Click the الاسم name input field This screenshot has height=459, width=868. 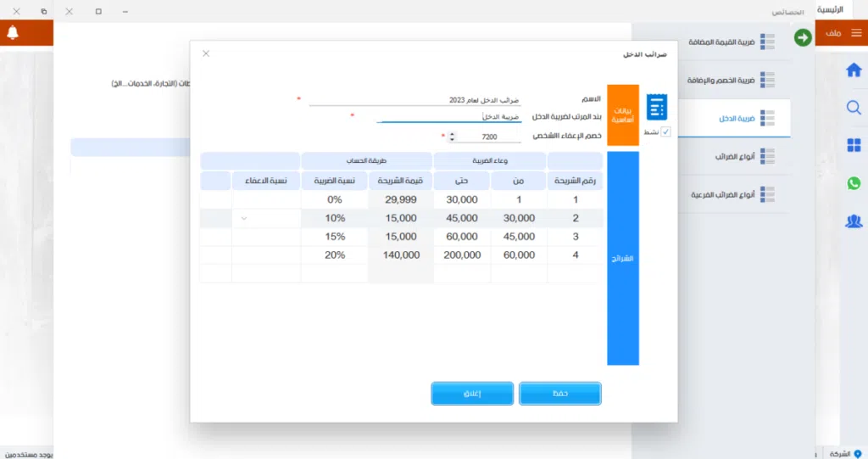click(x=415, y=99)
